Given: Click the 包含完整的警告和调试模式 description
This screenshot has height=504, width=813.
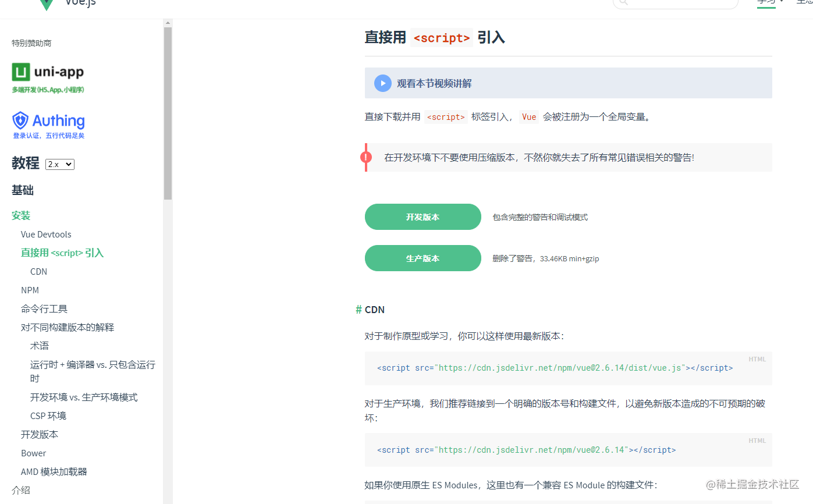Looking at the screenshot, I should coord(540,217).
